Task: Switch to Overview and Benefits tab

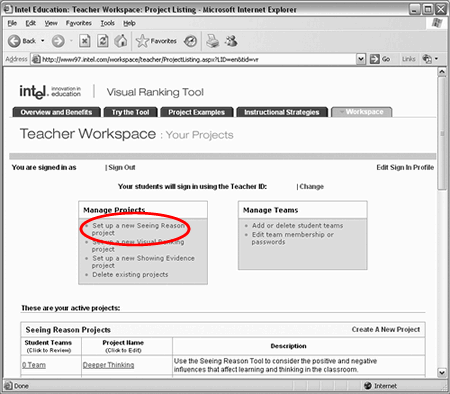Action: (x=56, y=112)
